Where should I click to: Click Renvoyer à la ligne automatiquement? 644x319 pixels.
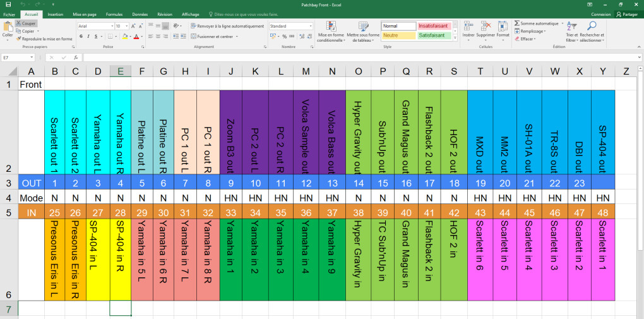click(227, 26)
